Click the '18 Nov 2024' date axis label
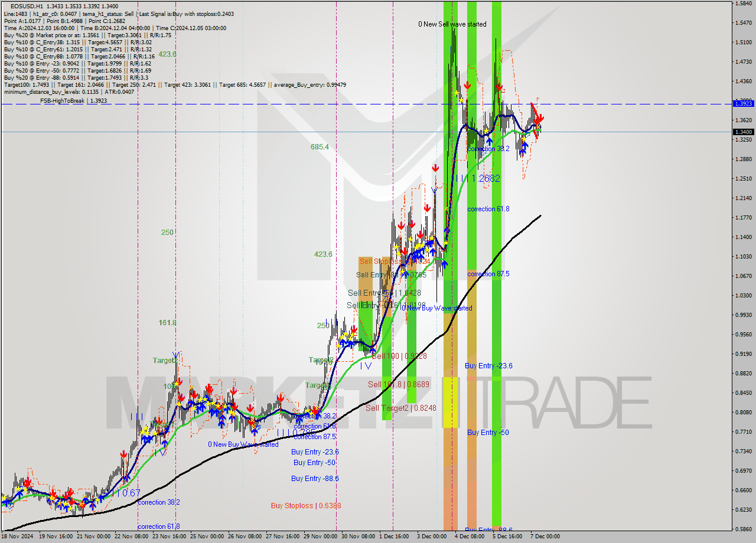Screen dimensions: 756x543 [17, 537]
